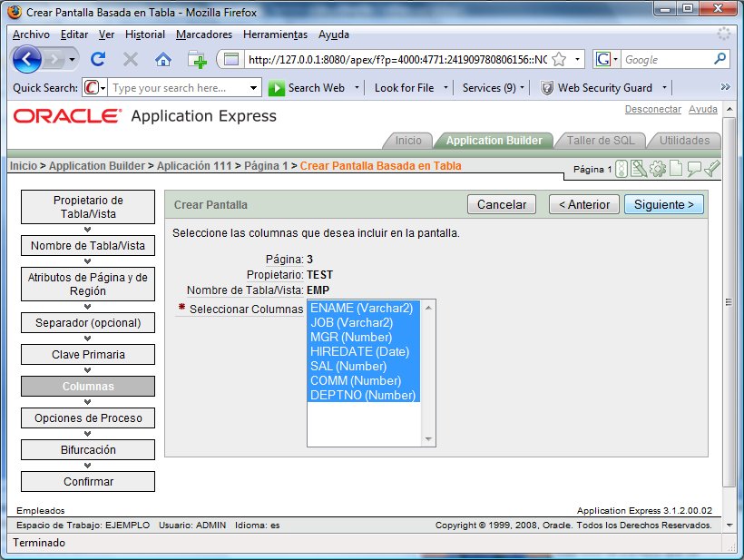Open the Marcadores menu
744x560 pixels.
tap(204, 34)
